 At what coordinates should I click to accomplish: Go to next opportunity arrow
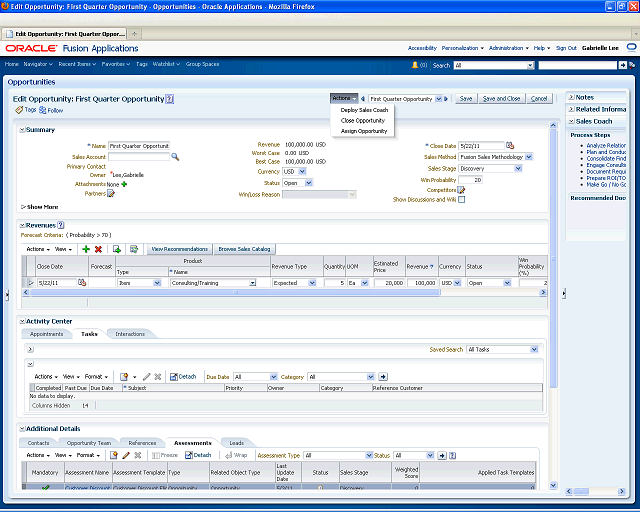(x=446, y=99)
